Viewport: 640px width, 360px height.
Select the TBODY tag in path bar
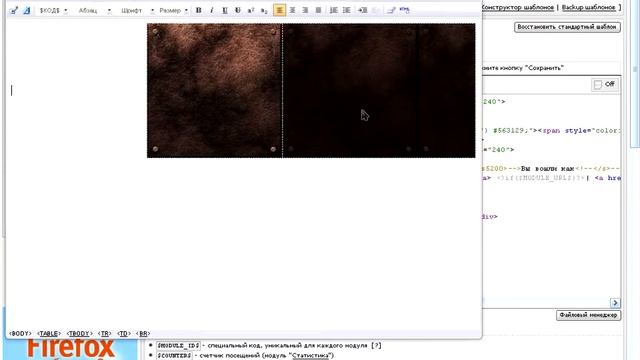pos(79,333)
